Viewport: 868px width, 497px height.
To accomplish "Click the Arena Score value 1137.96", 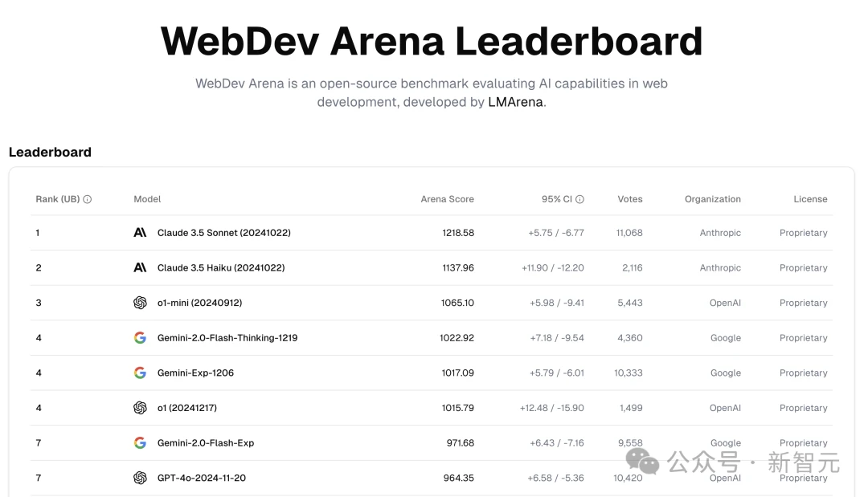I will pyautogui.click(x=458, y=267).
